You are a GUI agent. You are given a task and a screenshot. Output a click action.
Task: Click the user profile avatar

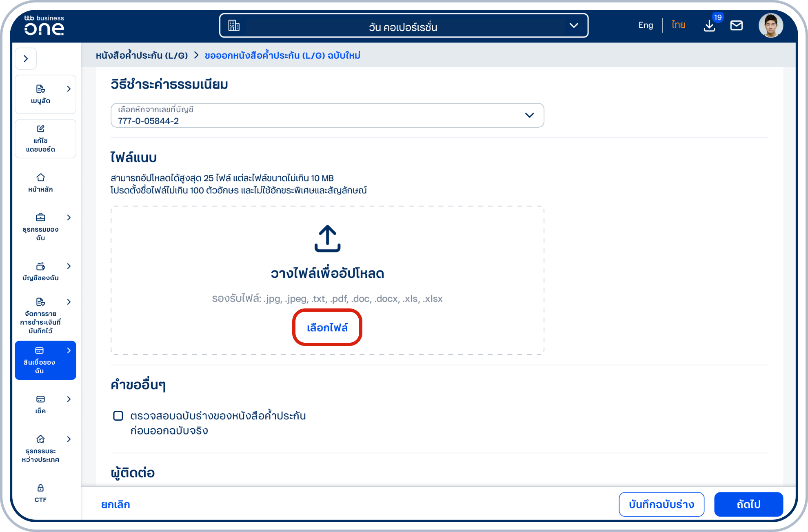pyautogui.click(x=770, y=26)
